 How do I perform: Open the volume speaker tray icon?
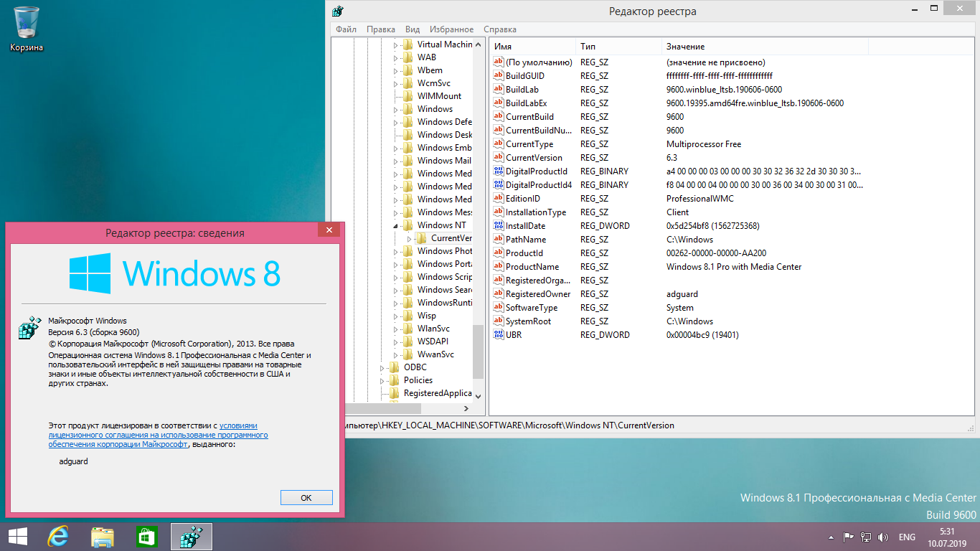tap(884, 537)
